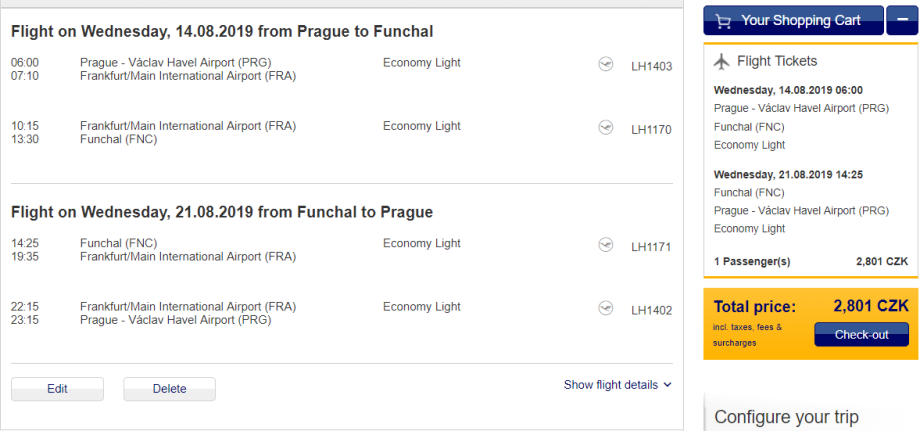Click the shopping cart icon
Screen dimensions: 920x431
725,20
